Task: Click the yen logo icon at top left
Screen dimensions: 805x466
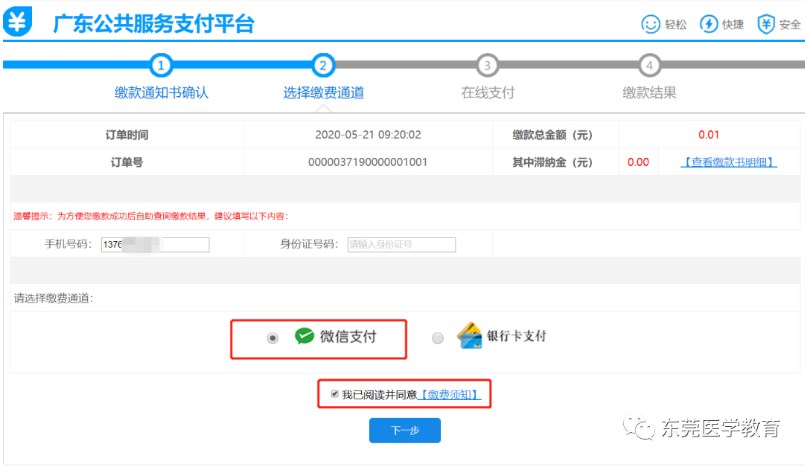Action: point(17,23)
